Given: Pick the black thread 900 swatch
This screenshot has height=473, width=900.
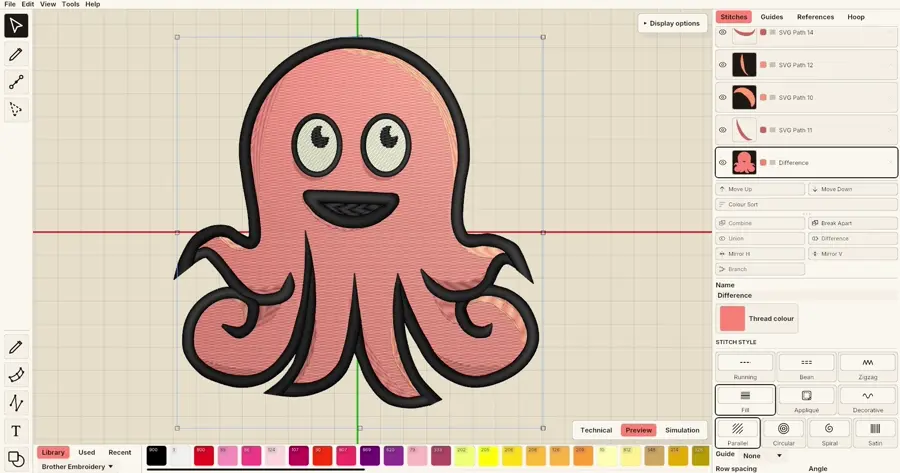Looking at the screenshot, I should click(x=156, y=456).
